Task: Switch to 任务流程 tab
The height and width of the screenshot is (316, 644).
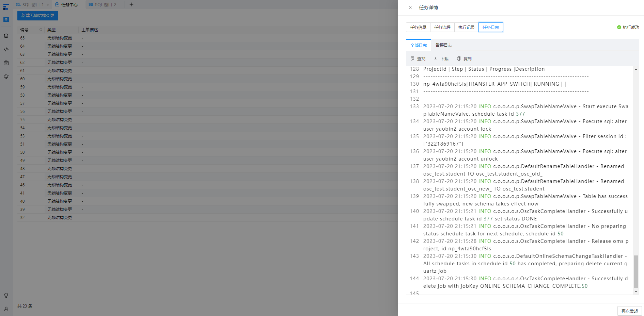Action: 442,27
